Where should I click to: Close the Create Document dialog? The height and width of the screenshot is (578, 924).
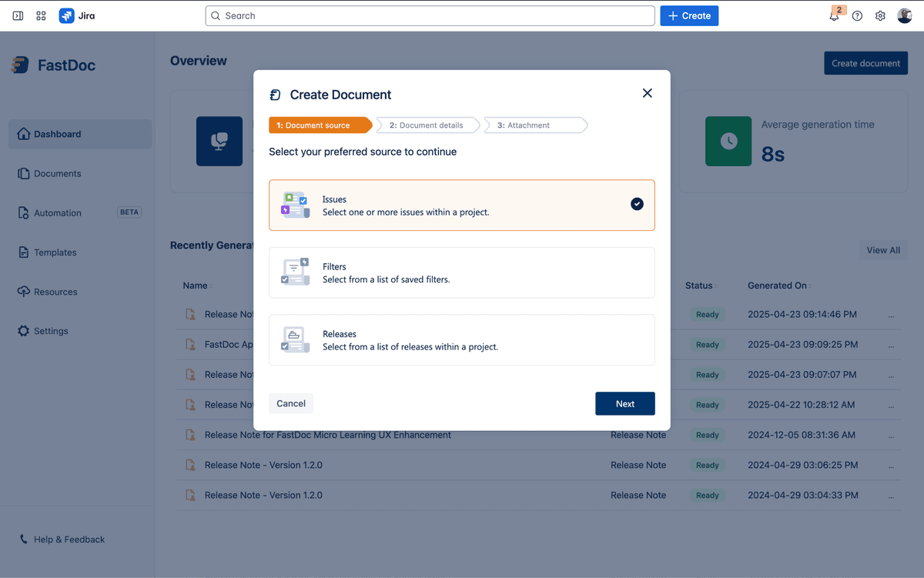tap(647, 93)
